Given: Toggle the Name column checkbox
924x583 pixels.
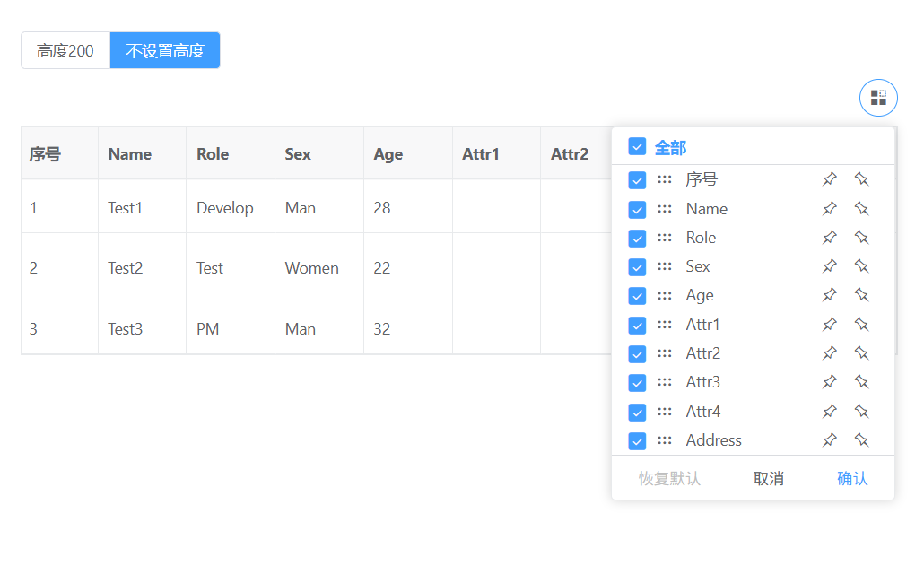Looking at the screenshot, I should [637, 209].
